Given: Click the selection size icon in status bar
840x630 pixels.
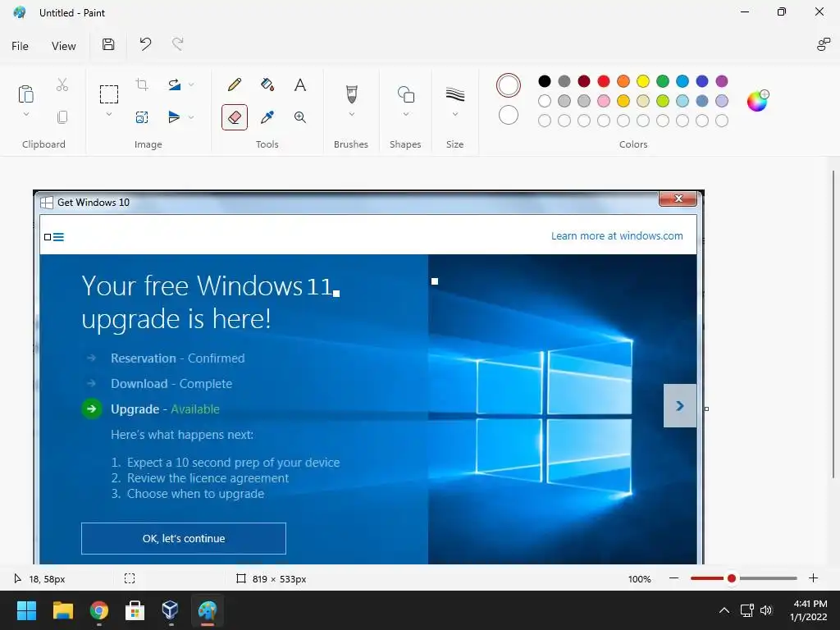Looking at the screenshot, I should click(x=130, y=578).
